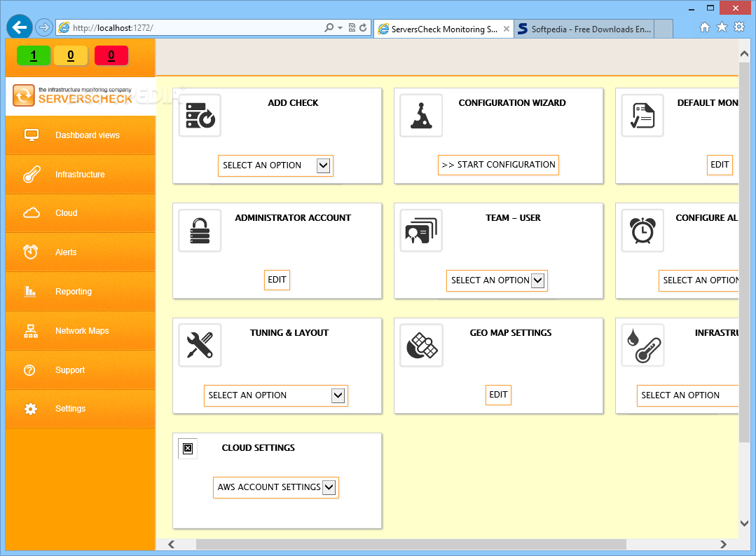Click the address bar search magnifier
The height and width of the screenshot is (556, 756).
329,27
